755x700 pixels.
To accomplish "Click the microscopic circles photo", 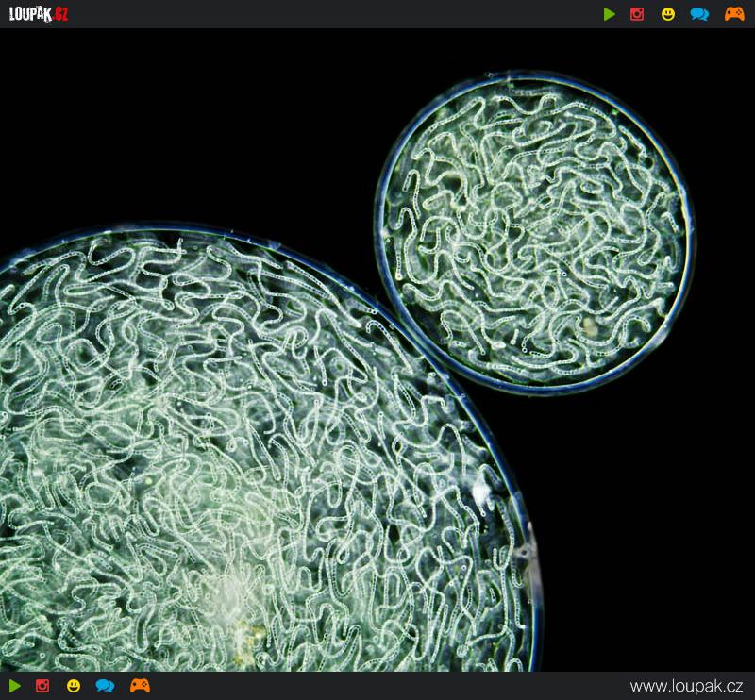I will (x=377, y=350).
